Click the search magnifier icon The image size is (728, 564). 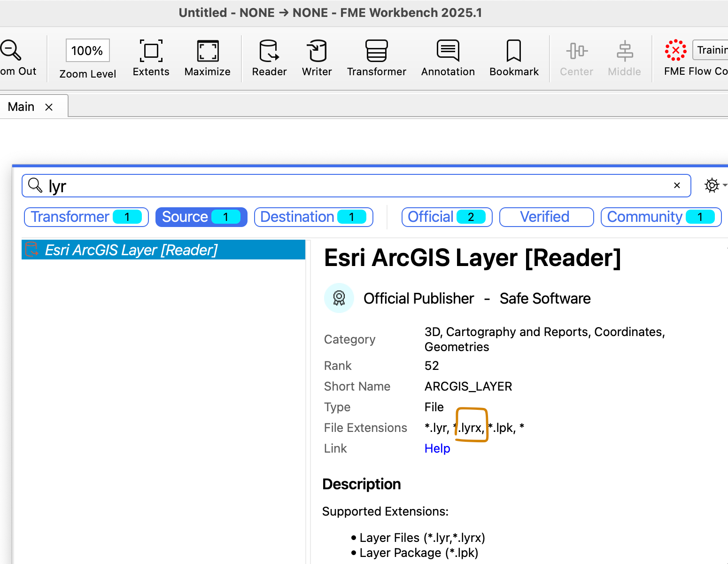[35, 185]
